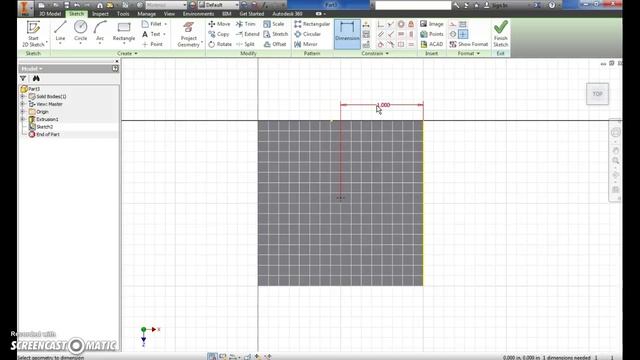The height and width of the screenshot is (360, 640).
Task: Expand the Create panel dropdown
Action: [127, 53]
